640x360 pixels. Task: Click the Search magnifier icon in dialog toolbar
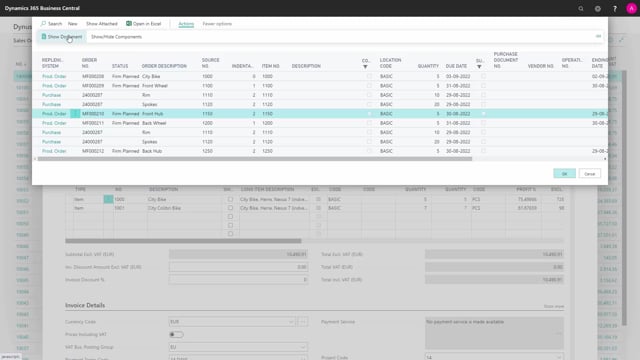(x=43, y=24)
